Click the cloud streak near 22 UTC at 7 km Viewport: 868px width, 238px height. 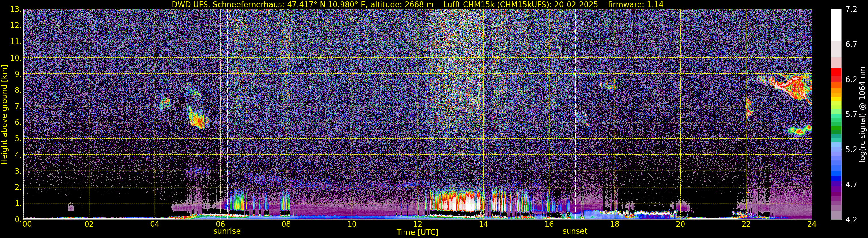tap(749, 109)
